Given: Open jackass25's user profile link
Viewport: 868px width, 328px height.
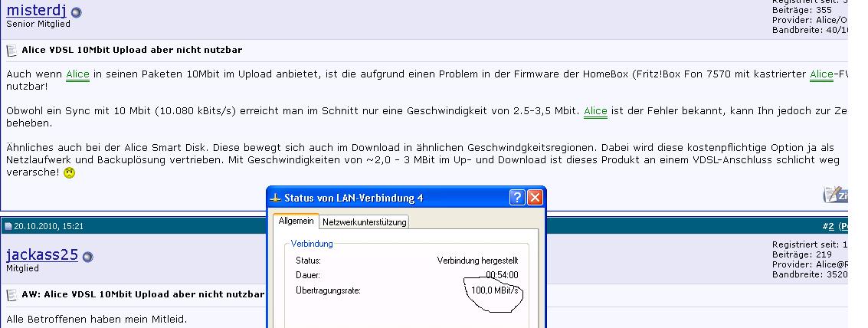Looking at the screenshot, I should coord(42,254).
